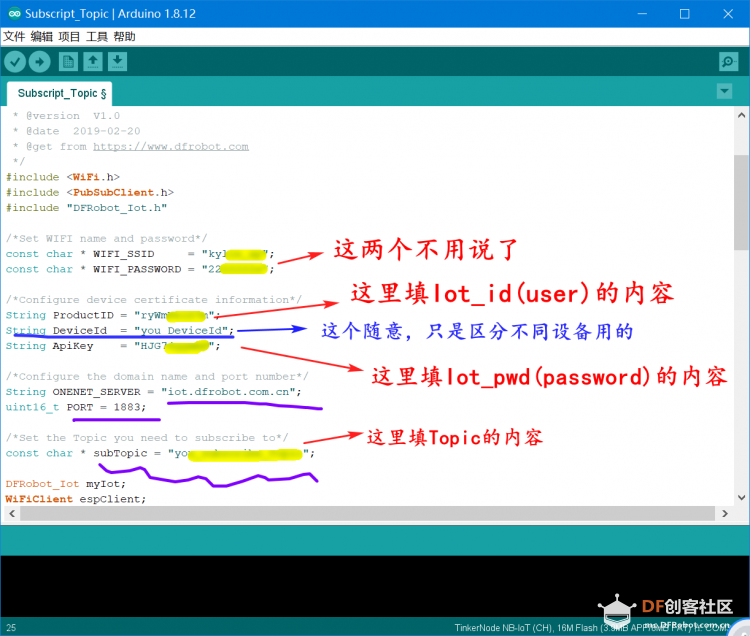Follow the https://www.dfrobot.com link
This screenshot has width=750, height=636.
[x=171, y=146]
